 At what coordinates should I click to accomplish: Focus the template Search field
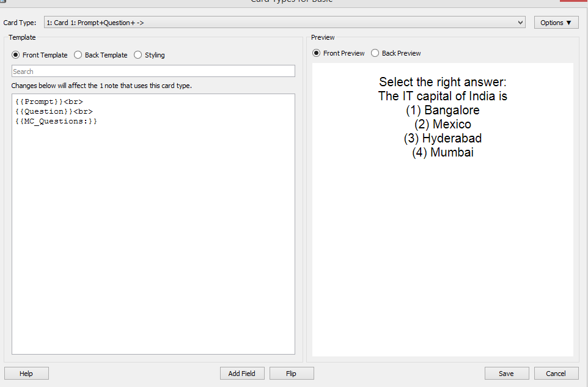point(153,72)
